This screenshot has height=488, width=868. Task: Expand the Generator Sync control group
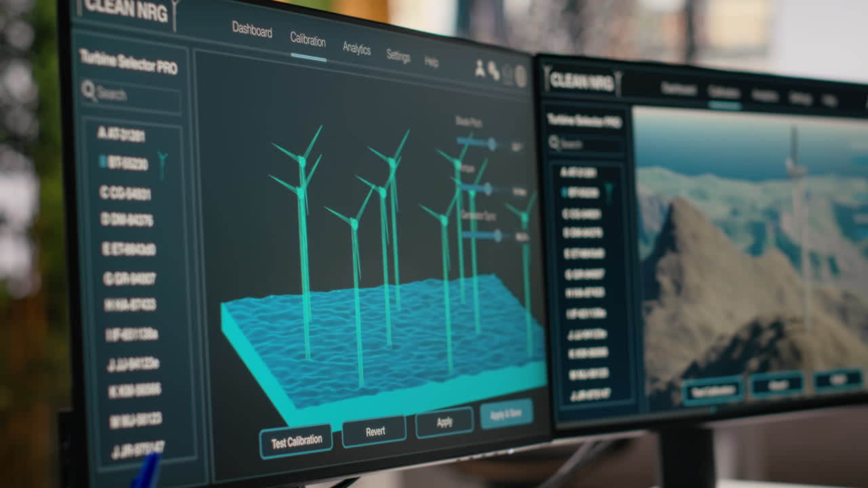479,215
